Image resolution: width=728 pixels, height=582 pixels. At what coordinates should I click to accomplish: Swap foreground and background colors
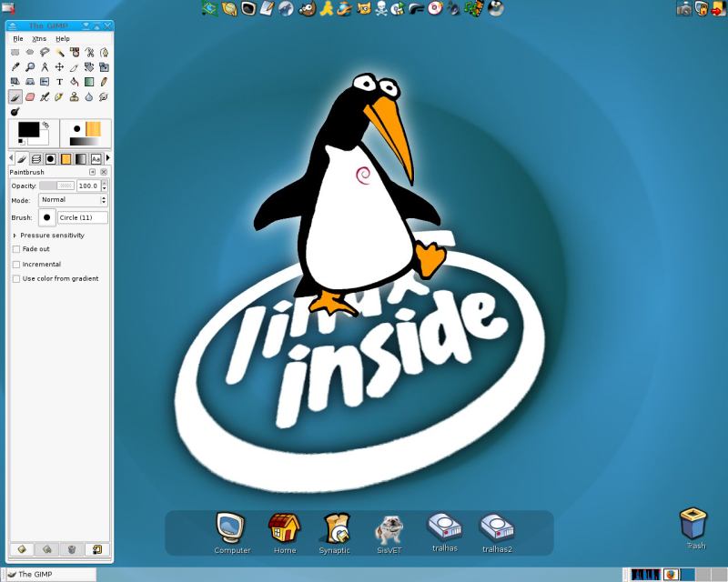(45, 125)
